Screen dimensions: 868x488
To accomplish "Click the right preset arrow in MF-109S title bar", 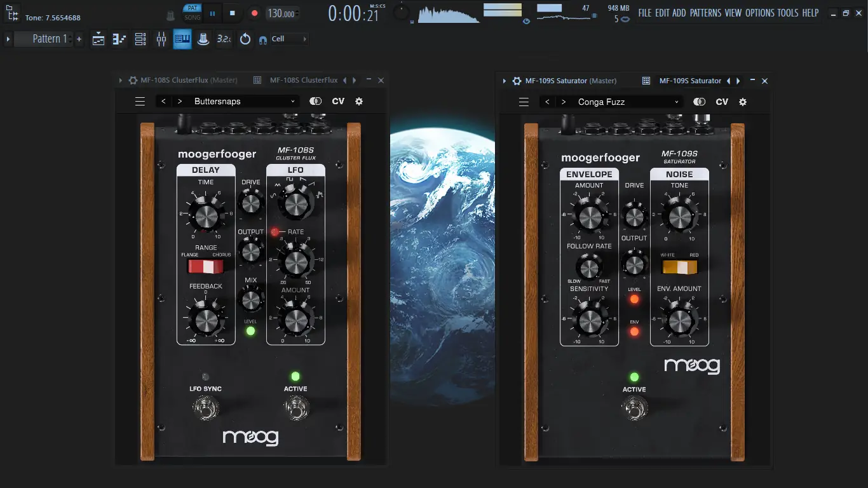I will [x=738, y=81].
